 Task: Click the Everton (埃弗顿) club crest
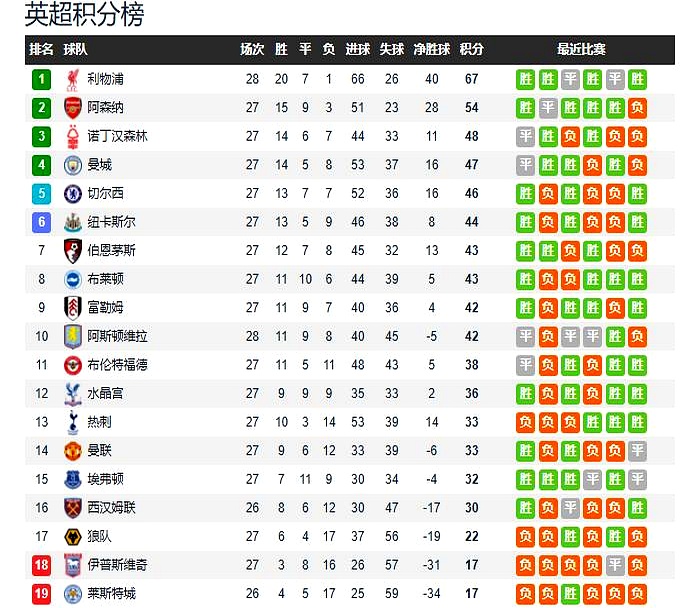(72, 479)
